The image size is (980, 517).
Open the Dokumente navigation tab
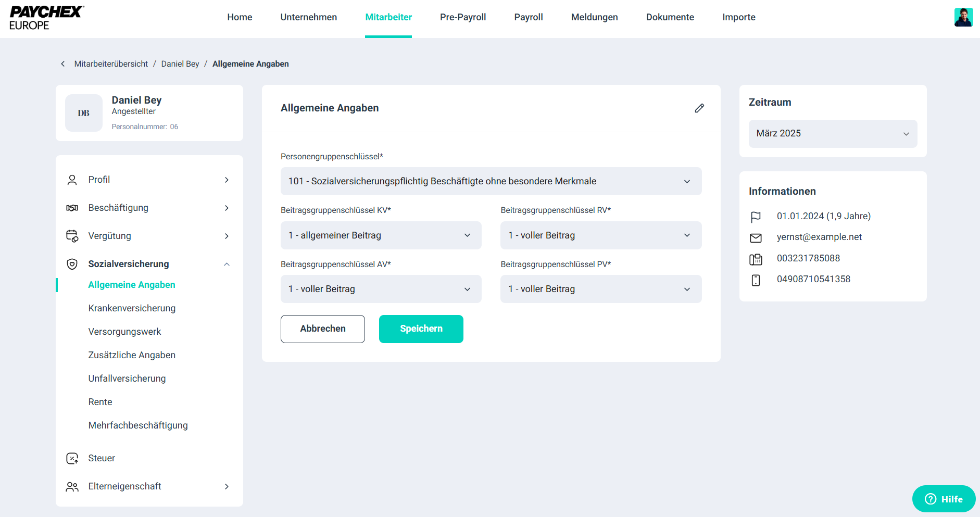tap(670, 17)
